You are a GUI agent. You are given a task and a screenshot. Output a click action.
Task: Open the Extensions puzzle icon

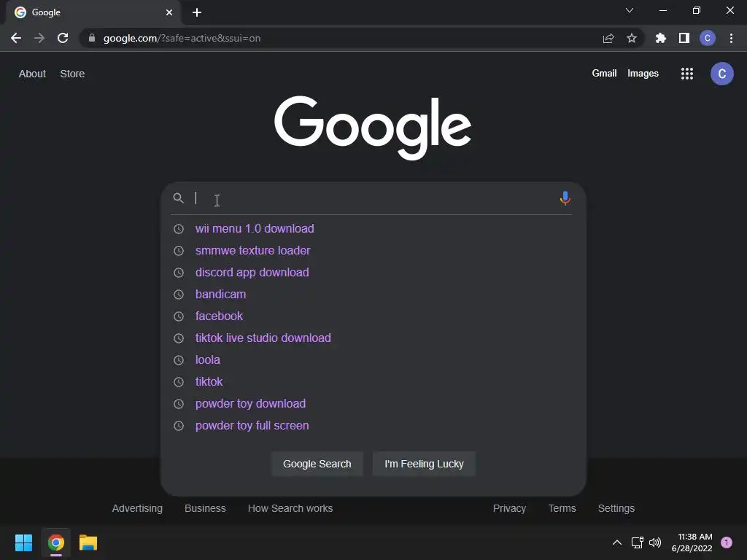(x=661, y=38)
